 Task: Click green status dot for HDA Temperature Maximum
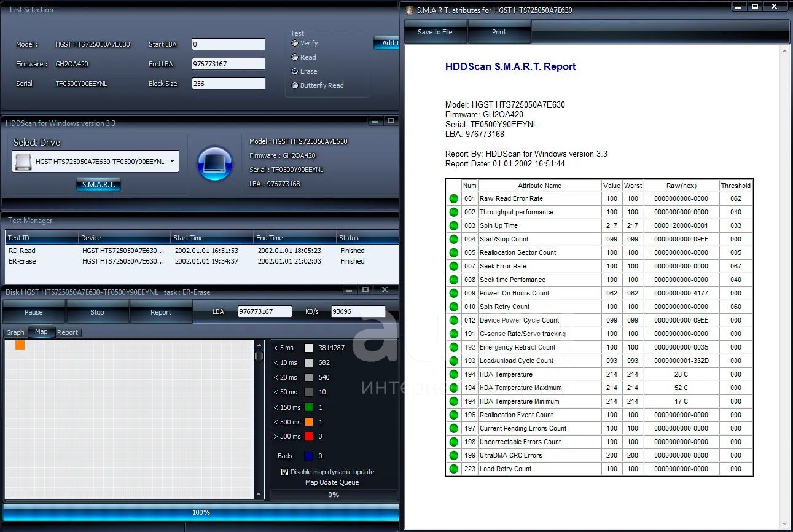(454, 388)
